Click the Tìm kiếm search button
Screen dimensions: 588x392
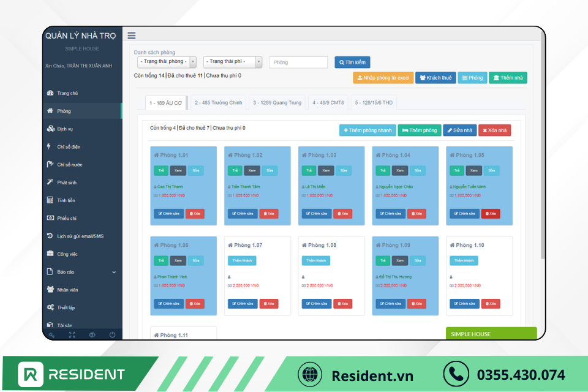point(352,62)
